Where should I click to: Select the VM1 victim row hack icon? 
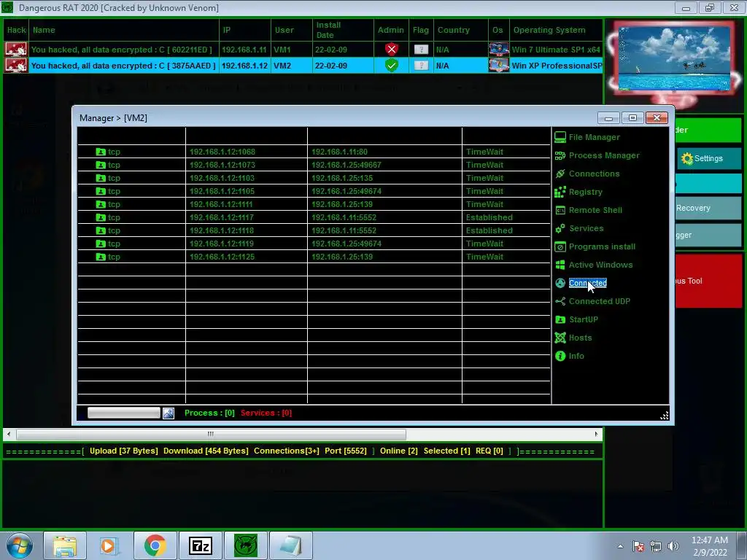(16, 49)
